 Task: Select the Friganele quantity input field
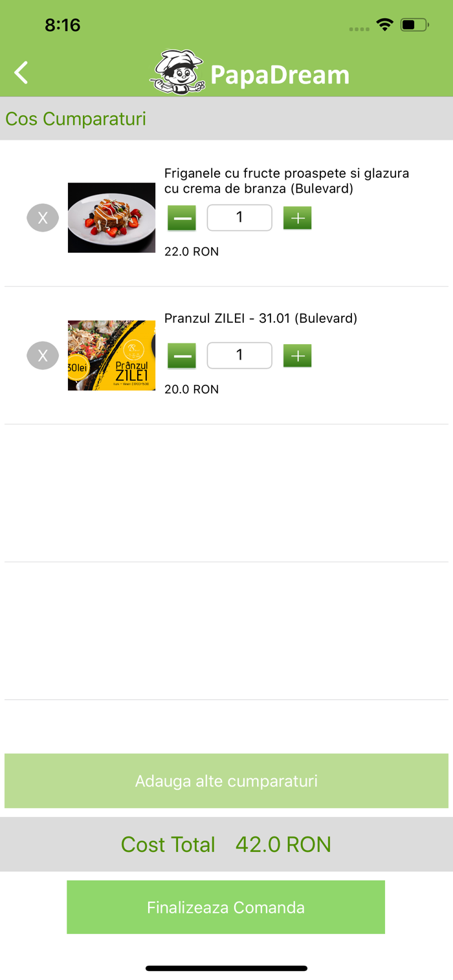pyautogui.click(x=239, y=218)
